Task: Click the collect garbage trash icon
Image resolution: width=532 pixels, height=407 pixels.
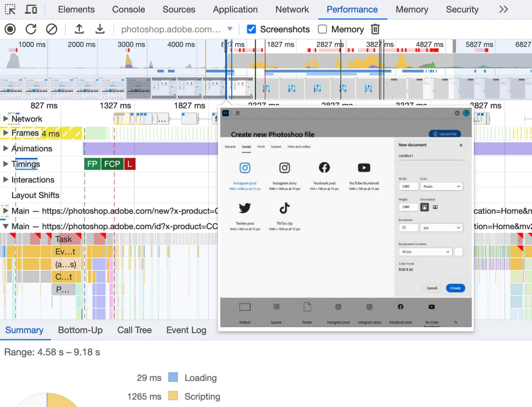Action: click(375, 29)
